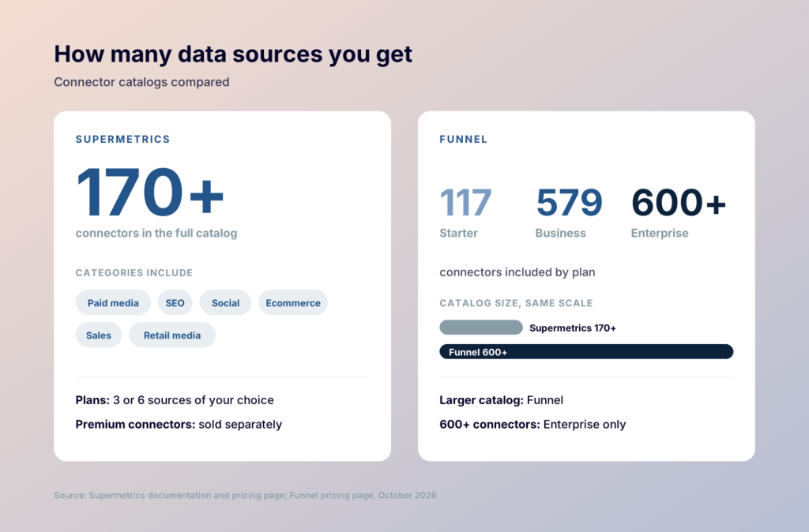Viewport: 809px width, 532px height.
Task: Click the dark Funnel 600+ bar
Action: (x=586, y=351)
